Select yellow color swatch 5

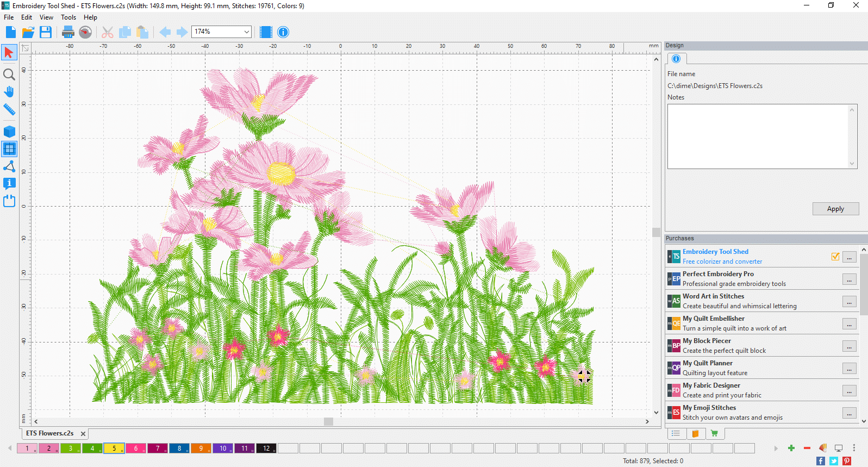point(114,449)
